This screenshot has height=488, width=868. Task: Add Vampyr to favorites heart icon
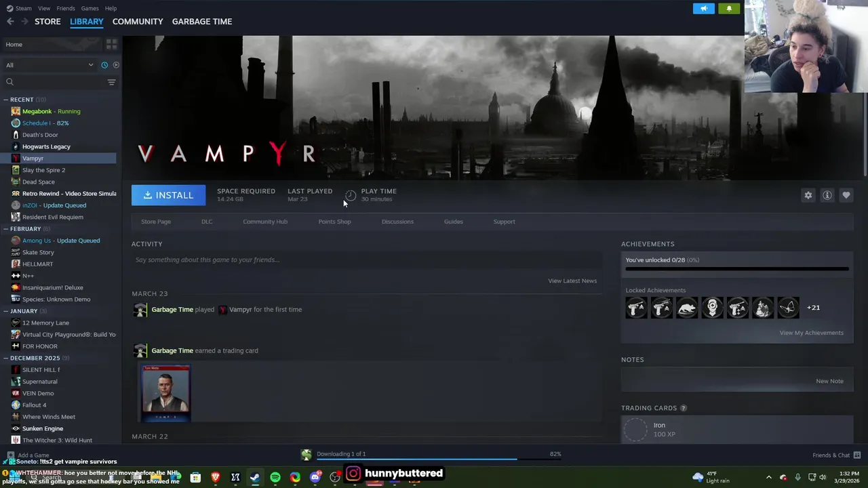click(846, 195)
